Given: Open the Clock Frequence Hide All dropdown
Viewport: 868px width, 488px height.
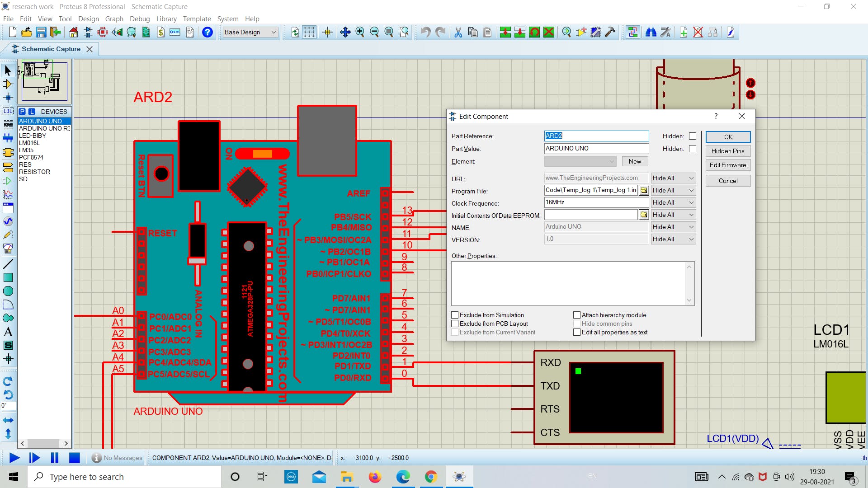Looking at the screenshot, I should tap(673, 202).
